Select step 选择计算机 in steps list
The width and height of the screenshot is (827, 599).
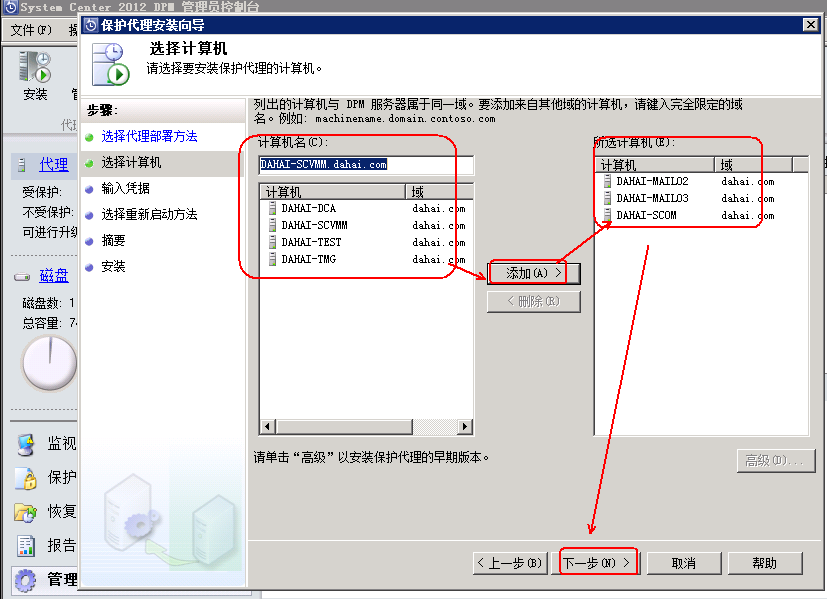[x=131, y=162]
